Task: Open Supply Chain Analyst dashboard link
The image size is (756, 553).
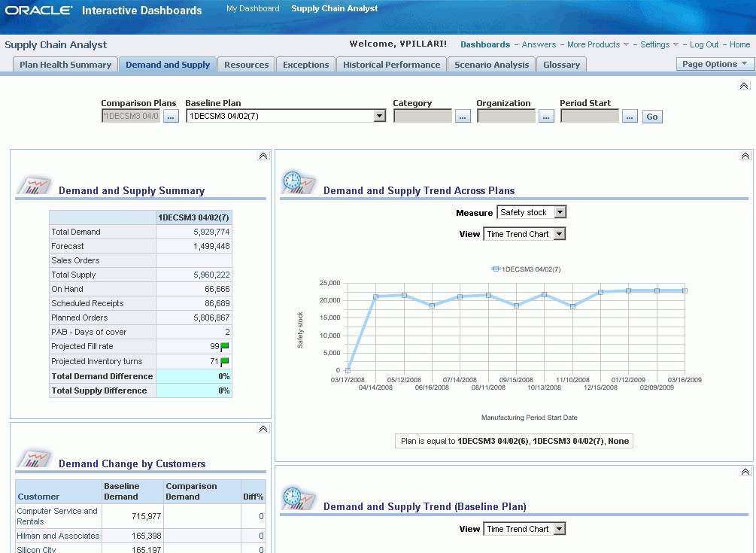Action: 335,9
